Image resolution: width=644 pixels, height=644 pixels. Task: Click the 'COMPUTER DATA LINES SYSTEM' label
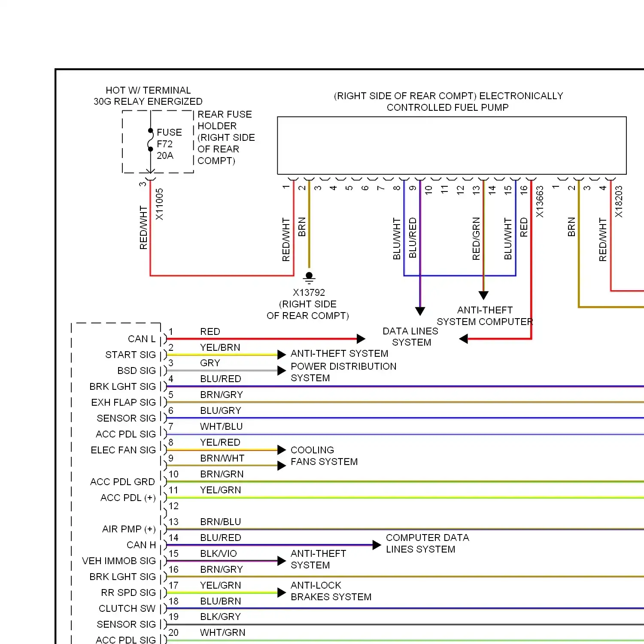pyautogui.click(x=428, y=544)
